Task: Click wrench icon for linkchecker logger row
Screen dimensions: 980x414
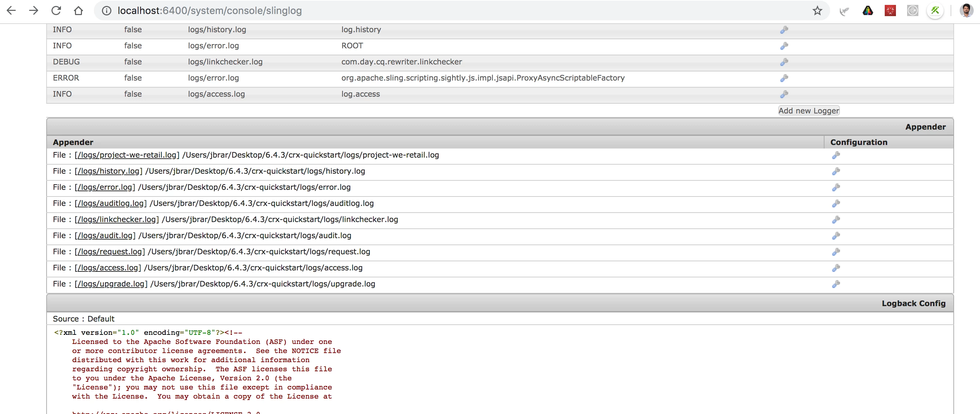Action: (x=784, y=62)
